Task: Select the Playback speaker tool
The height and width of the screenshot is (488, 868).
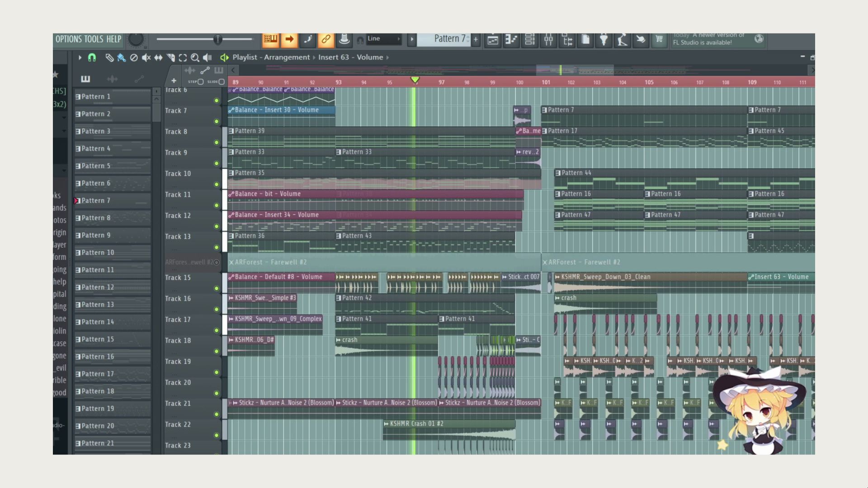Action: [208, 57]
